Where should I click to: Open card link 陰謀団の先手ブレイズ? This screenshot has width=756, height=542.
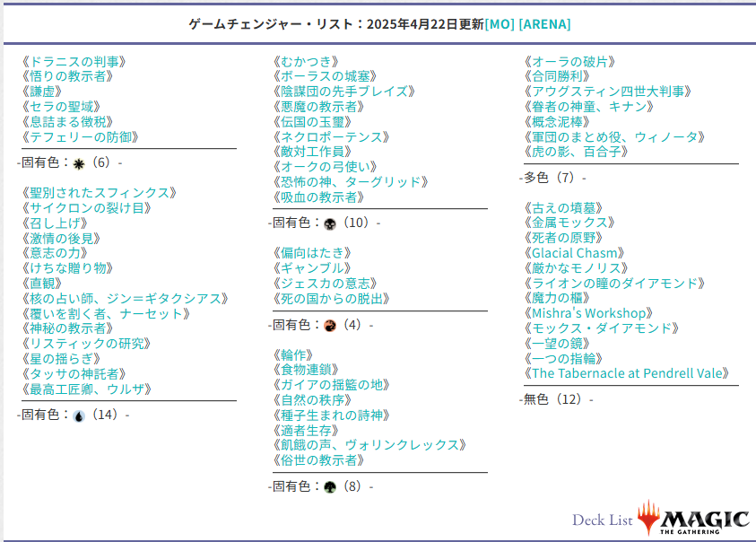pyautogui.click(x=344, y=92)
